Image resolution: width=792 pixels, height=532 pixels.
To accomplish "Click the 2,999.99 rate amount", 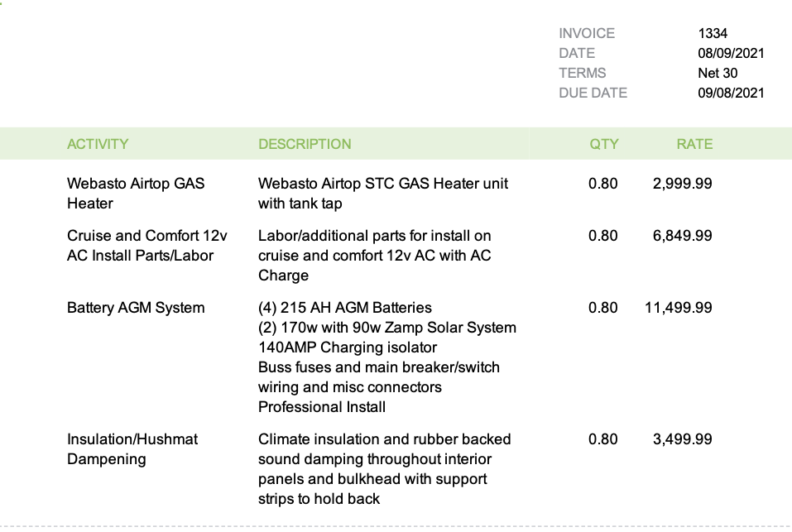I will (682, 183).
